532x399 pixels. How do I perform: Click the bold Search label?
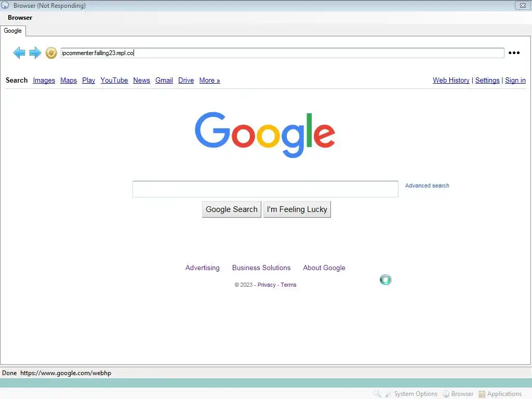click(x=17, y=81)
